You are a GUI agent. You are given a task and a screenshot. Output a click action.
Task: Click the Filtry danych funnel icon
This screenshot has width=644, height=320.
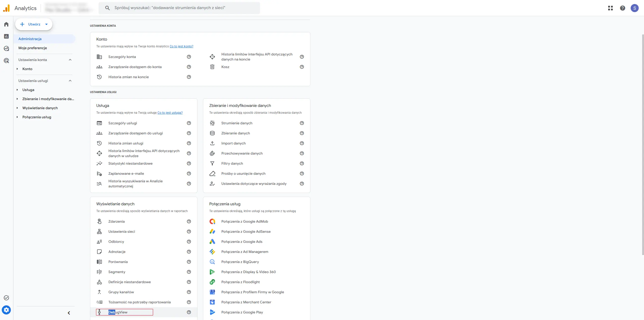click(x=212, y=163)
